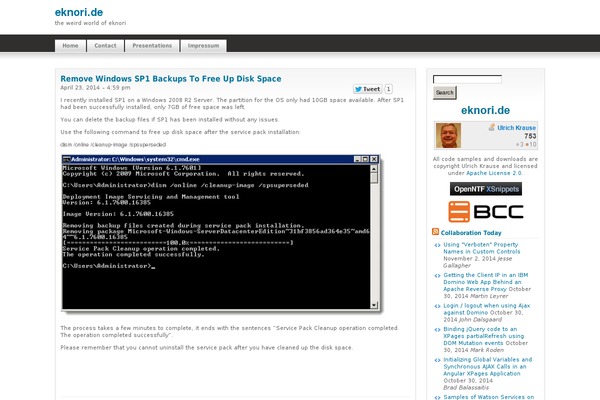Open Binding jQuery code to XPages partialRefresh article
Viewport: 600px width, 400px height.
tap(484, 336)
